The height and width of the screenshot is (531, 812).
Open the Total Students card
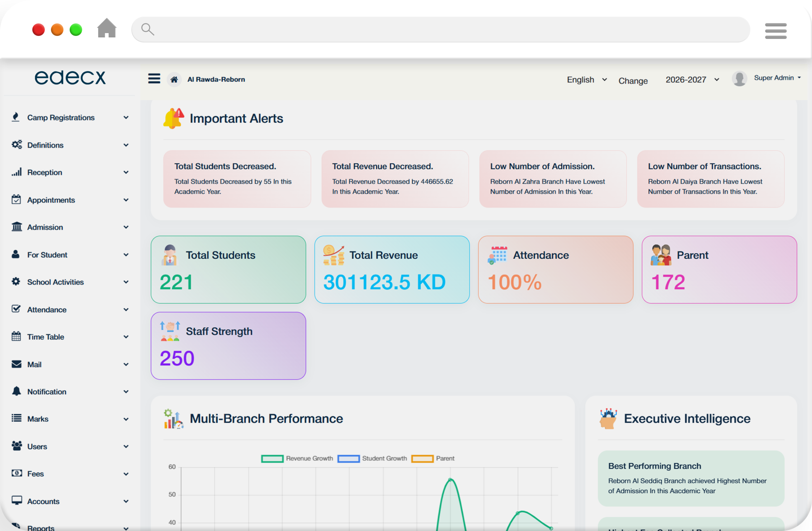pyautogui.click(x=228, y=269)
